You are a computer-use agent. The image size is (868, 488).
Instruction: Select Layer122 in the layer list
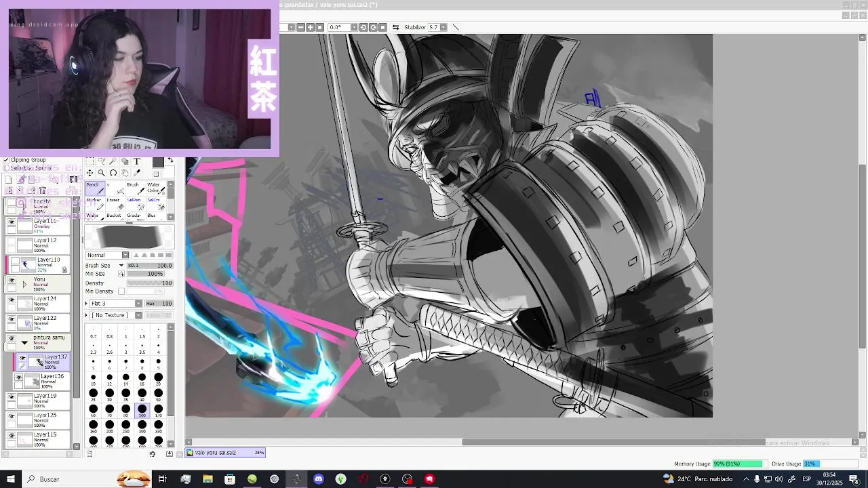click(39, 323)
